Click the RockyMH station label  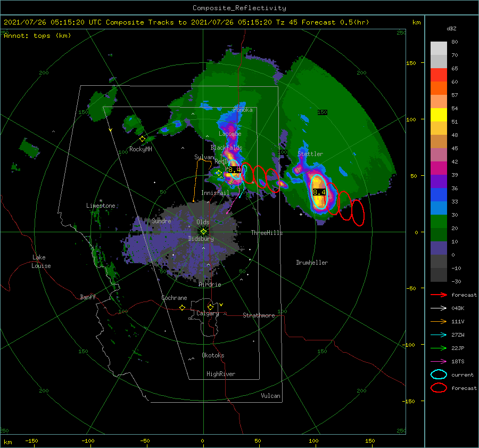point(141,149)
